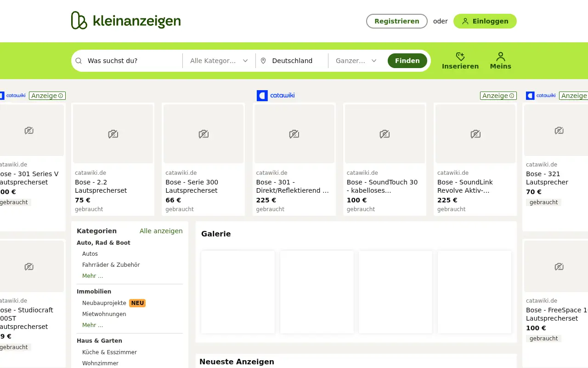Open the Immobilien category
Viewport: 588px width, 368px height.
[x=94, y=292]
